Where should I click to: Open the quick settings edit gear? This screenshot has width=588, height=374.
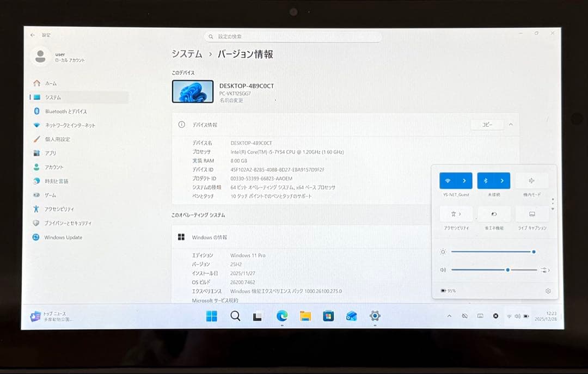[548, 291]
